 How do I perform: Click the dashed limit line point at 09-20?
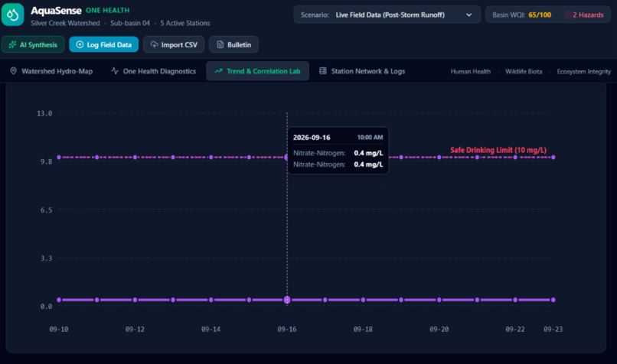[439, 158]
